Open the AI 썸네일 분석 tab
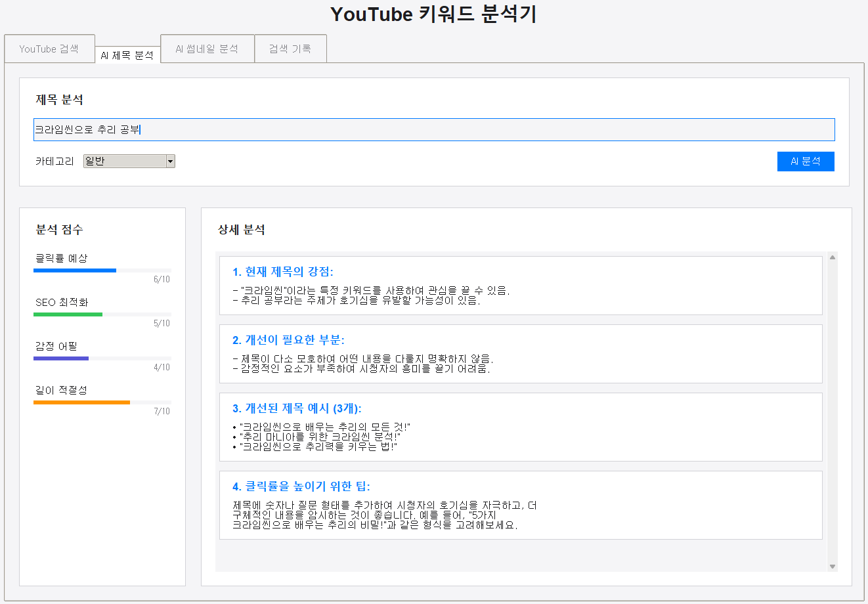This screenshot has width=868, height=604. [207, 47]
